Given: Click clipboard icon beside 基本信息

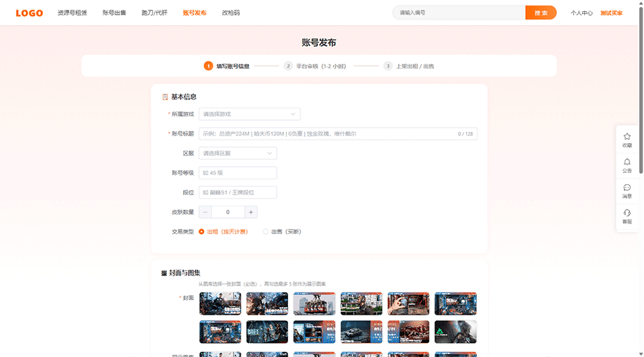Looking at the screenshot, I should pos(165,97).
